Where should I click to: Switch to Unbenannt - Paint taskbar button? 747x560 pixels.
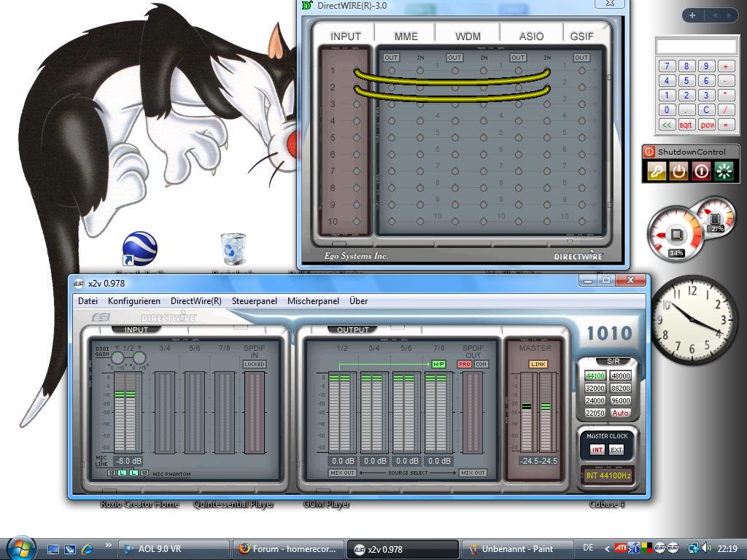click(x=517, y=549)
